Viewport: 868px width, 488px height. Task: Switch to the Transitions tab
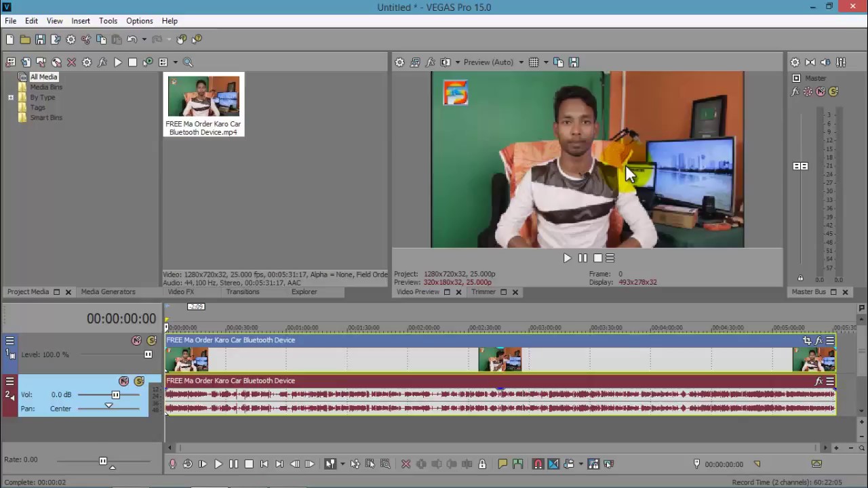coord(243,292)
